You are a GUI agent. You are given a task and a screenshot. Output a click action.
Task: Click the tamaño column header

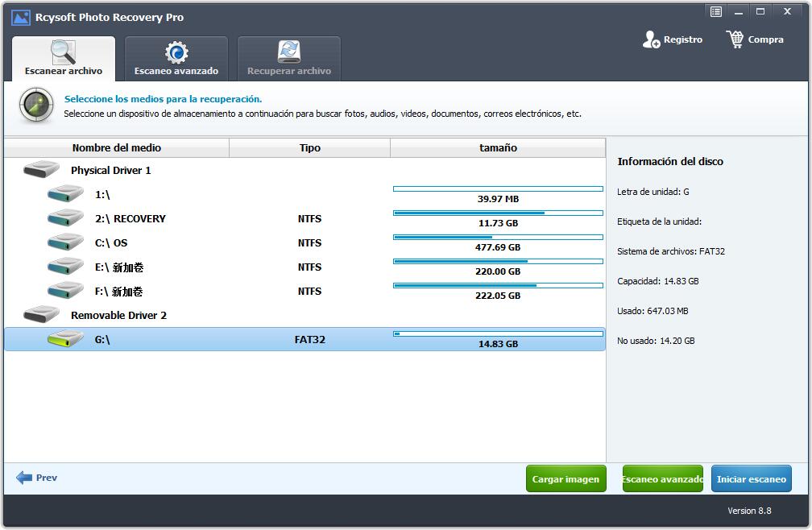(498, 147)
